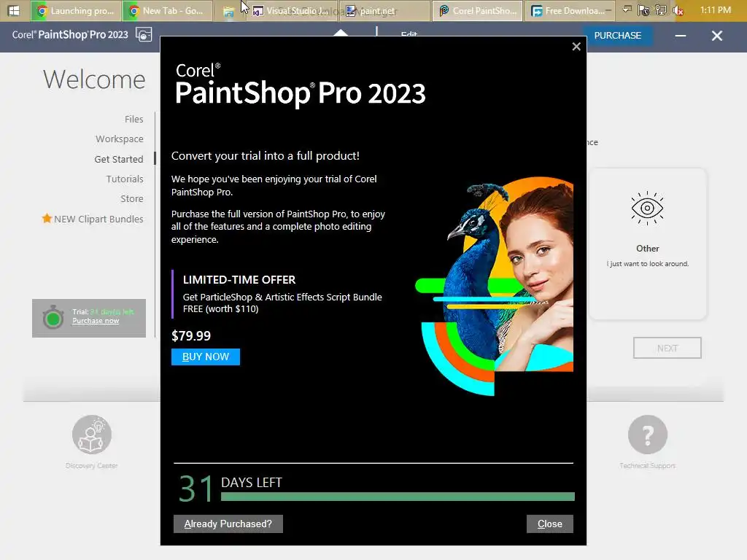Image resolution: width=747 pixels, height=560 pixels.
Task: Click the muted volume tray icon
Action: tap(678, 10)
